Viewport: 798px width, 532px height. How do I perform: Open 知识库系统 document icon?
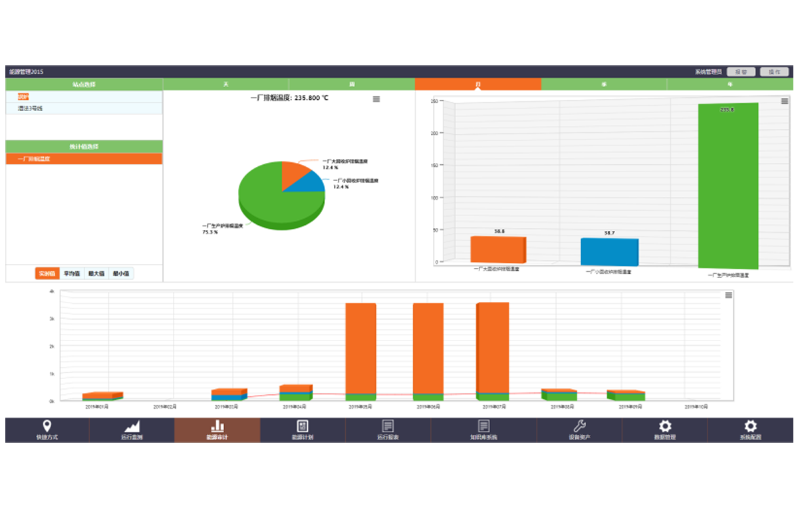[x=483, y=426]
